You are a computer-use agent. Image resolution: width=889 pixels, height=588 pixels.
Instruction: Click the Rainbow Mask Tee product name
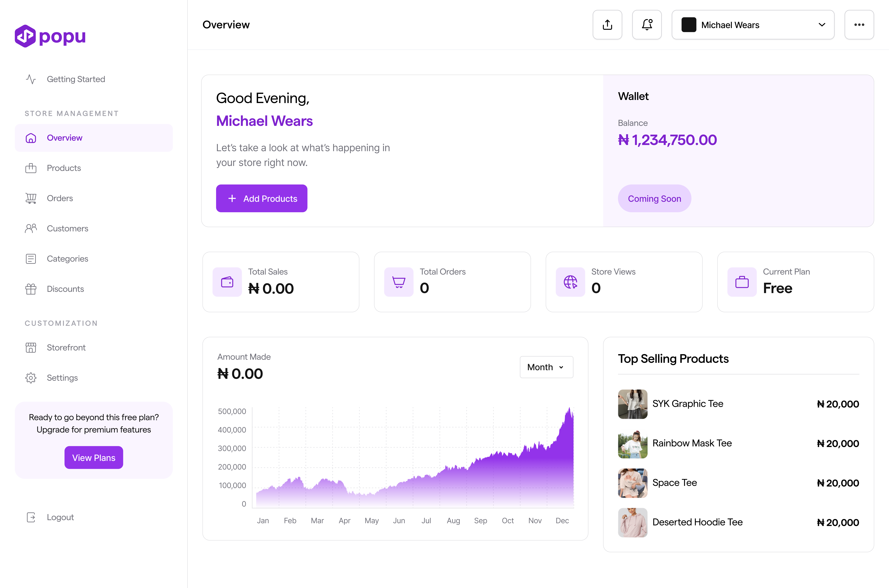(692, 443)
